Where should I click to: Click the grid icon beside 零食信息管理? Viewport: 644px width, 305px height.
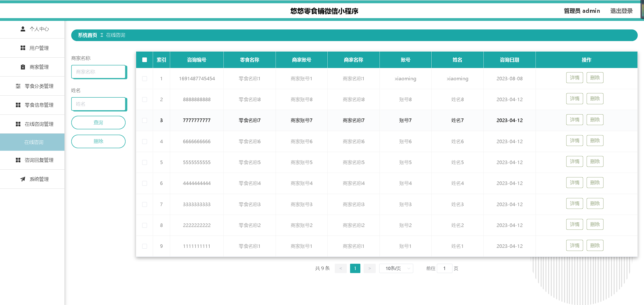click(18, 105)
